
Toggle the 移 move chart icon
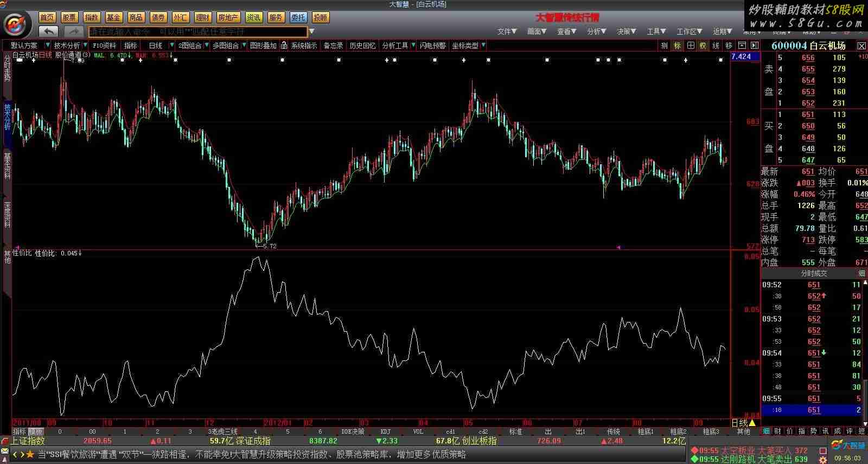729,46
